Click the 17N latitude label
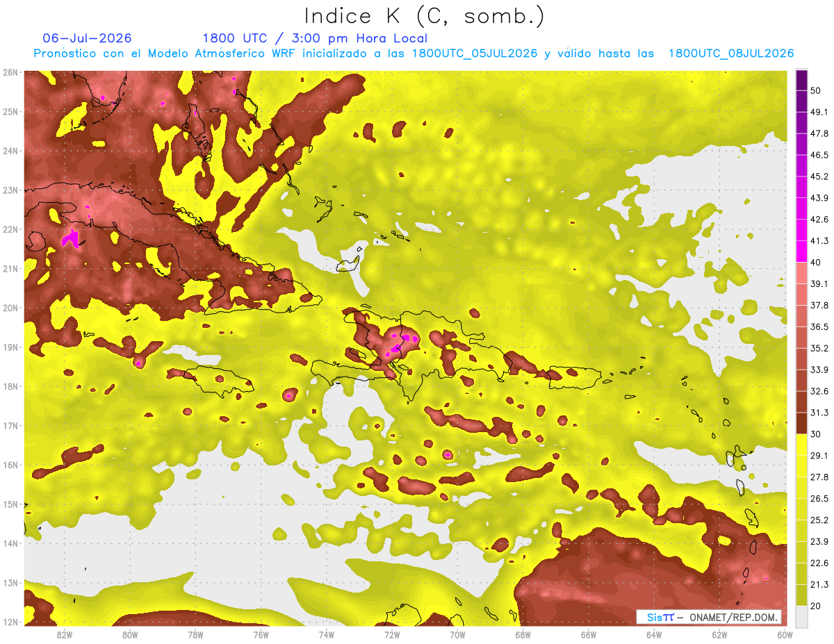834x644 pixels. (10, 426)
